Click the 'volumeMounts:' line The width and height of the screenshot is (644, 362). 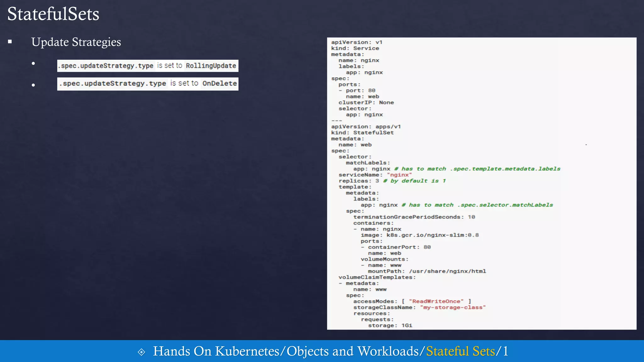tap(385, 259)
